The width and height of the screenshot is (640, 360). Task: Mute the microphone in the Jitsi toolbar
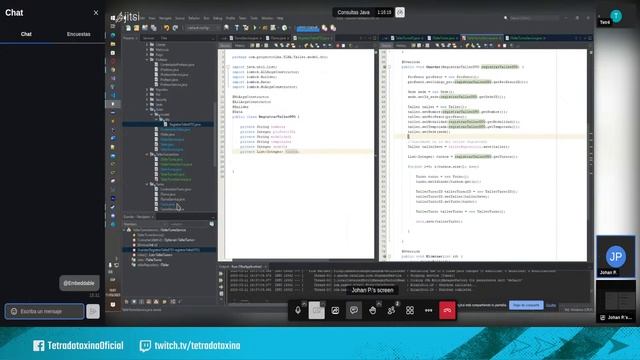tap(298, 310)
